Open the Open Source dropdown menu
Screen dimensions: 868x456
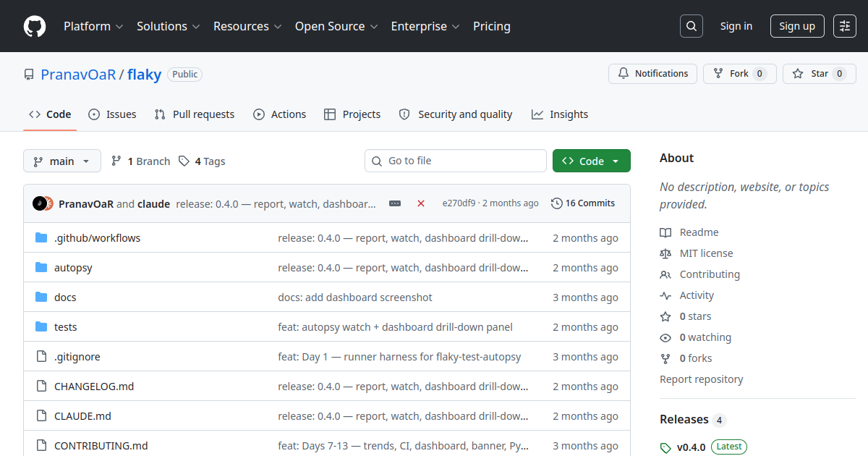coord(336,26)
